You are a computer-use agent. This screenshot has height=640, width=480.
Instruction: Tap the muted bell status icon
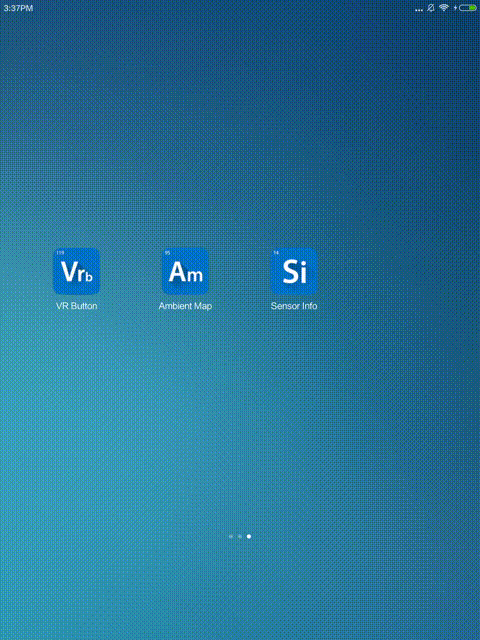[x=431, y=8]
